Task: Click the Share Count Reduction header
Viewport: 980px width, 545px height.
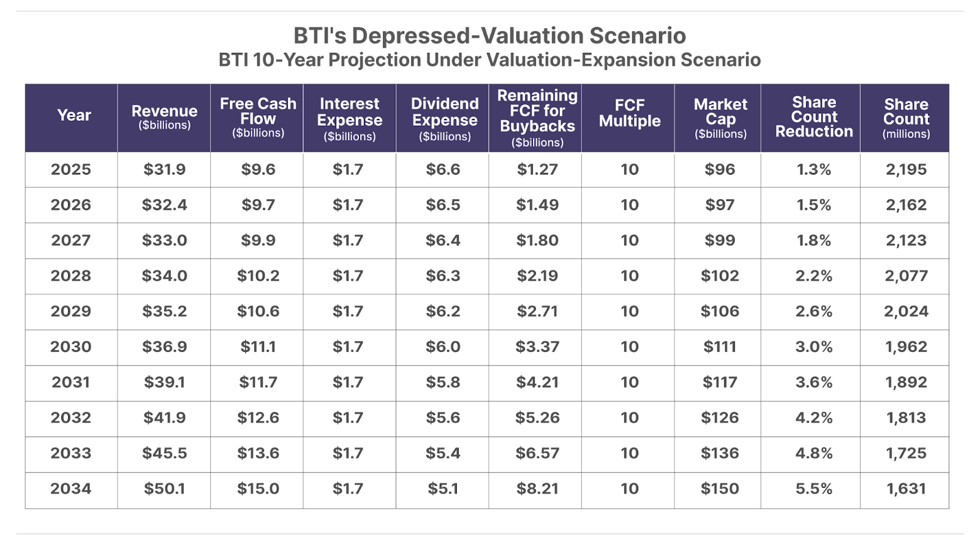Action: point(814,116)
